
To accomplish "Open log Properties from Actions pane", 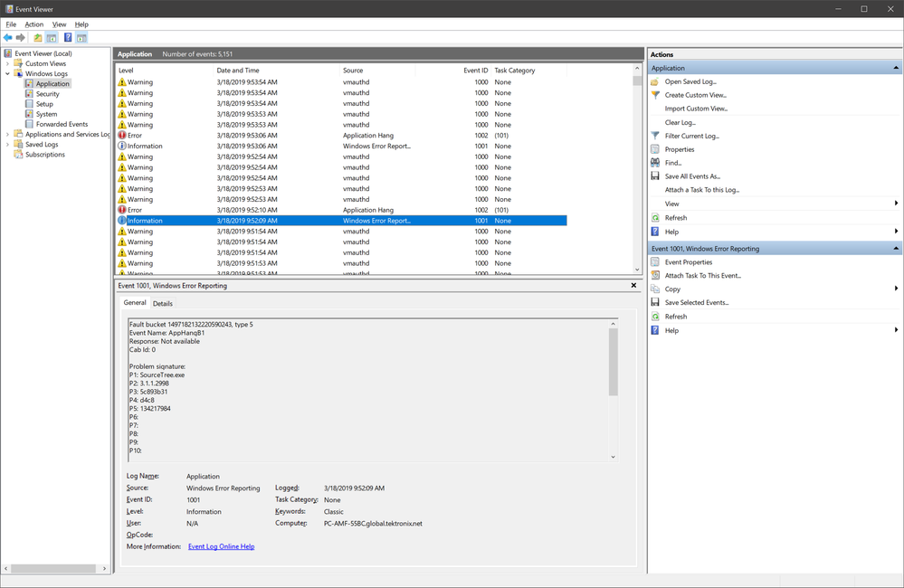I will (x=680, y=149).
